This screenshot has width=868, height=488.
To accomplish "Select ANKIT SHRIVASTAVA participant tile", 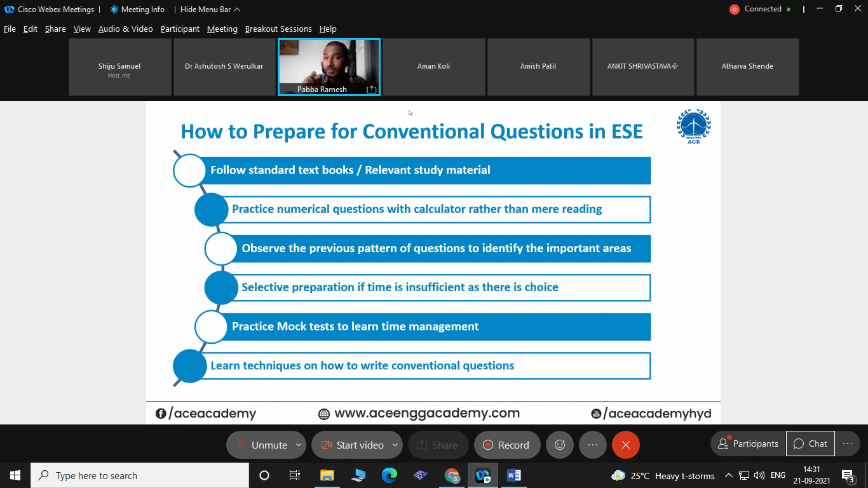I will click(643, 67).
